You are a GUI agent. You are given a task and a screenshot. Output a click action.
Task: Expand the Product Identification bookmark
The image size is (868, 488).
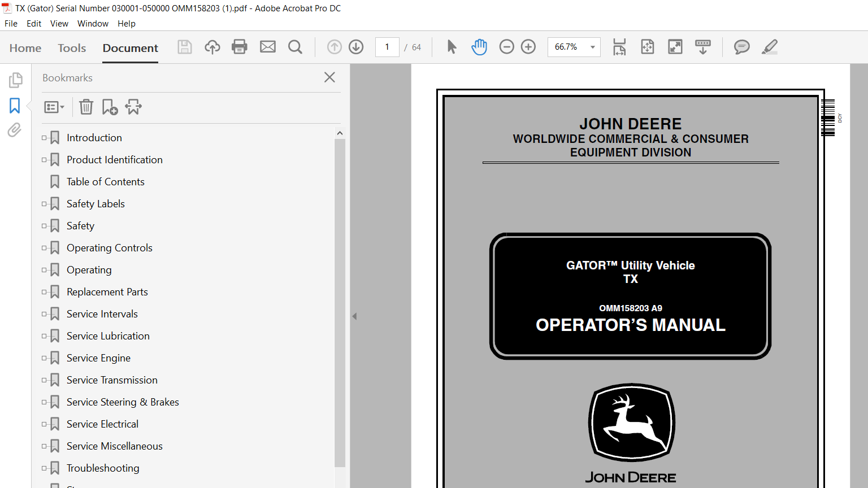[44, 160]
